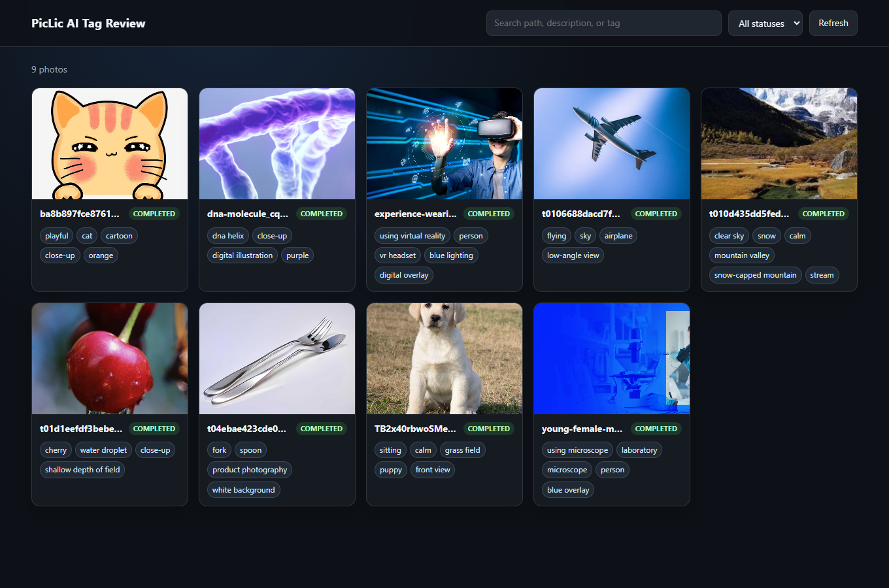The image size is (889, 588).
Task: Select the 'white background' tag
Action: click(x=244, y=490)
